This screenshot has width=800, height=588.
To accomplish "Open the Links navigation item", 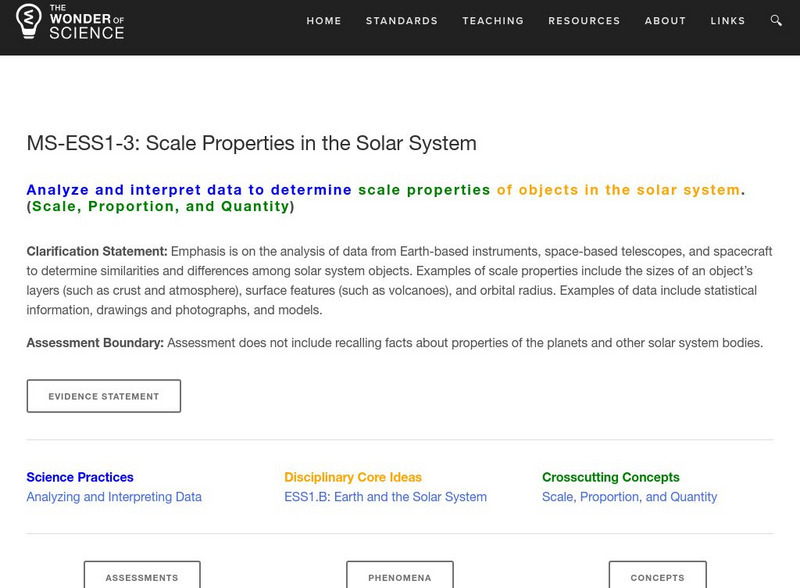I will pos(728,21).
